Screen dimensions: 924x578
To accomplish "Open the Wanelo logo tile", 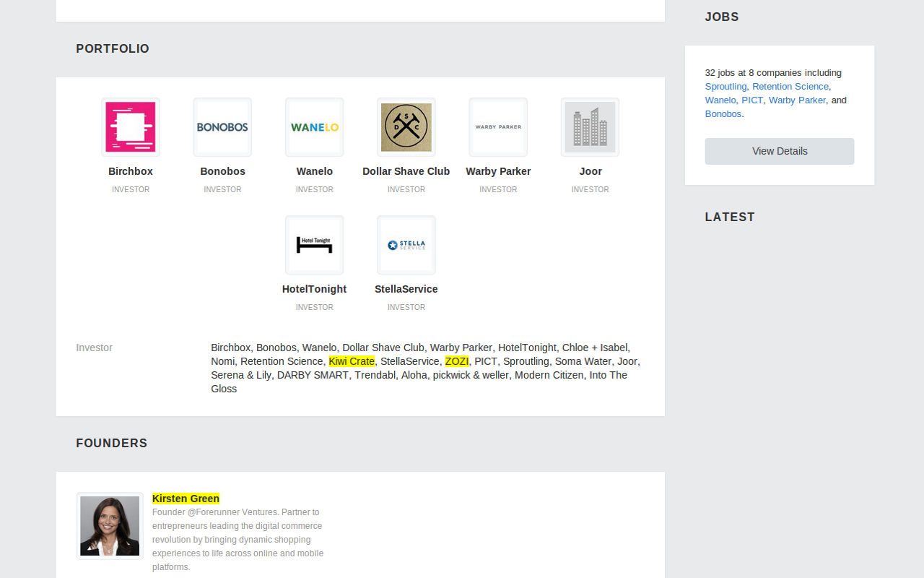I will coord(314,127).
